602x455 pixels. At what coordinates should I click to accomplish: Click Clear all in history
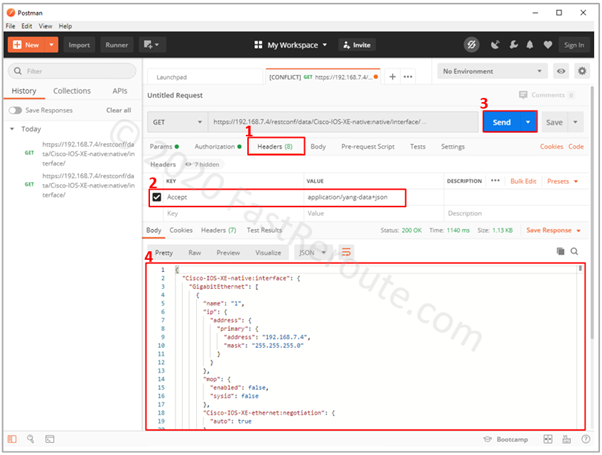click(x=119, y=110)
